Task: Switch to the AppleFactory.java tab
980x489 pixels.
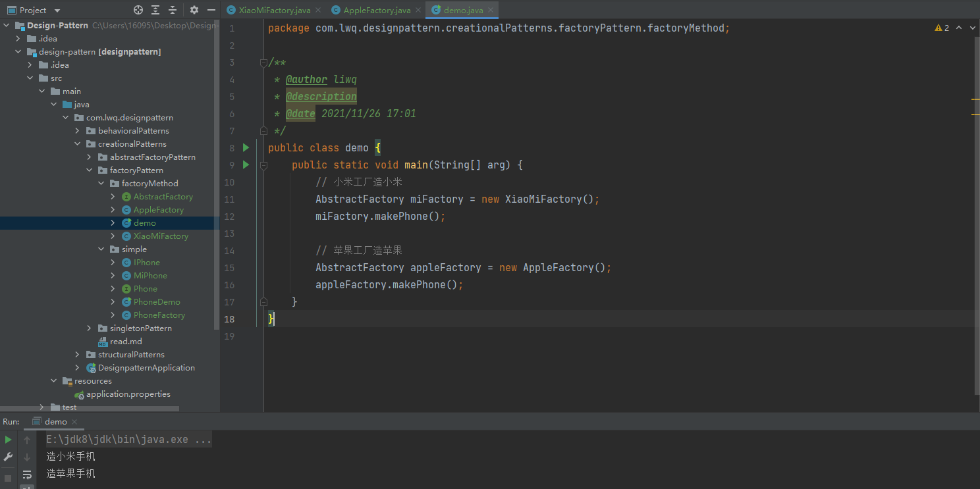Action: click(x=376, y=10)
